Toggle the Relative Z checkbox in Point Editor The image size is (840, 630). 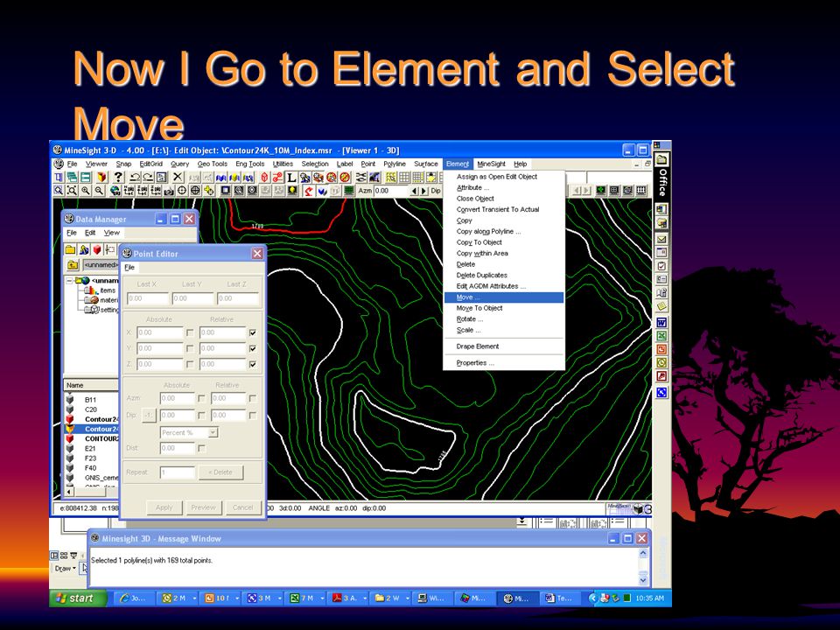(x=253, y=364)
